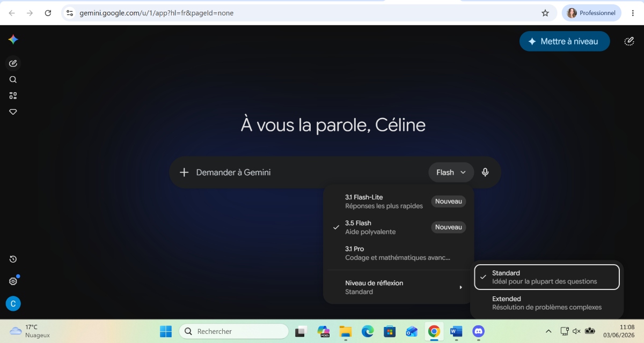
Task: Open Microsoft Store from taskbar
Action: [x=390, y=331]
